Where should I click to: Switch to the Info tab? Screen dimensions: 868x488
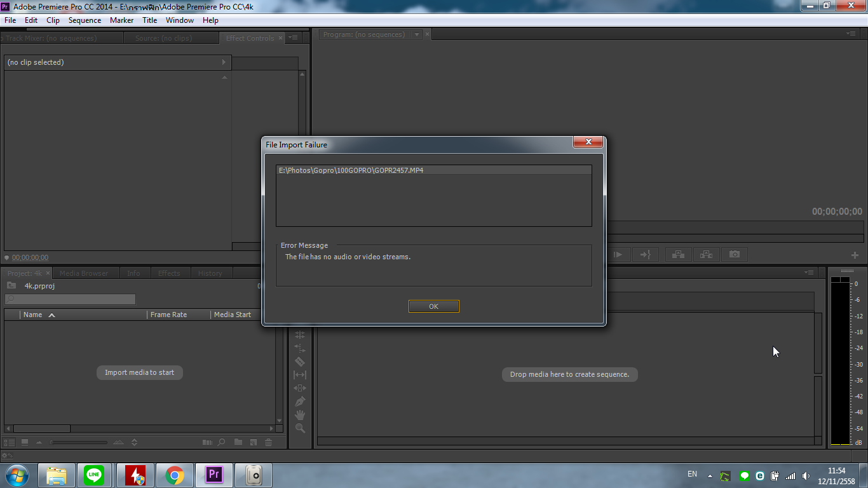tap(133, 273)
